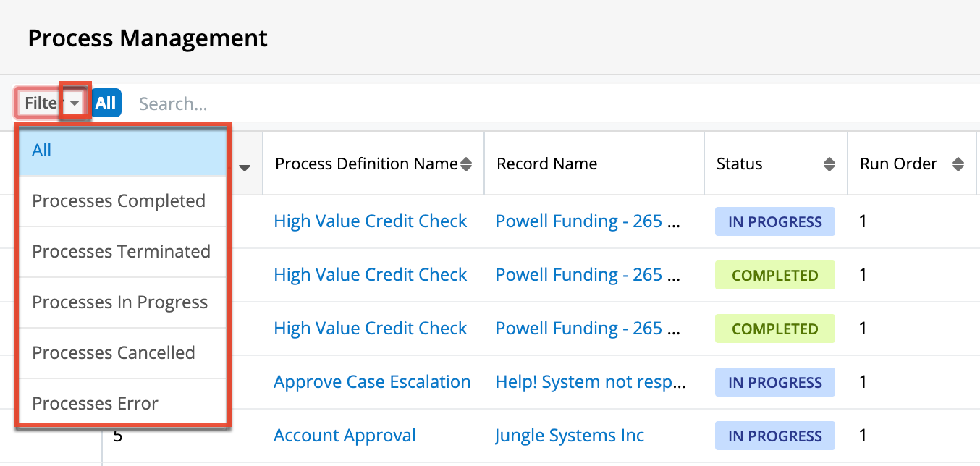Open the Filter dropdown arrow
980x466 pixels.
point(75,103)
